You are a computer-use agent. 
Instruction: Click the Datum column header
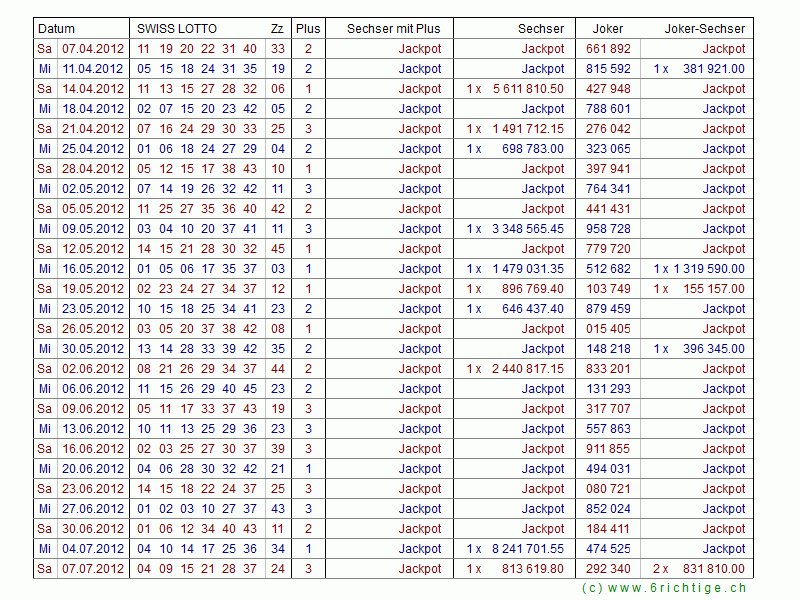point(56,29)
